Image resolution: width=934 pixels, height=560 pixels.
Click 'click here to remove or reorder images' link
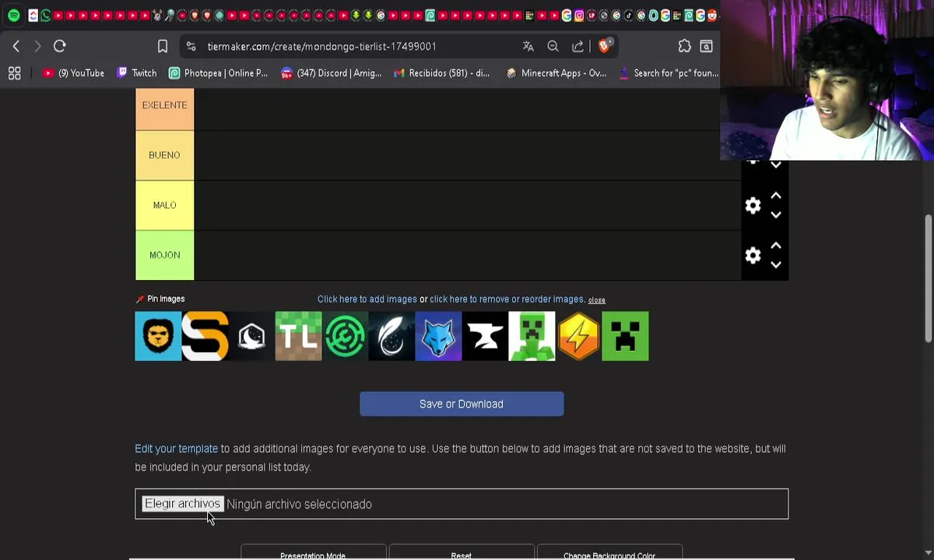pyautogui.click(x=507, y=299)
